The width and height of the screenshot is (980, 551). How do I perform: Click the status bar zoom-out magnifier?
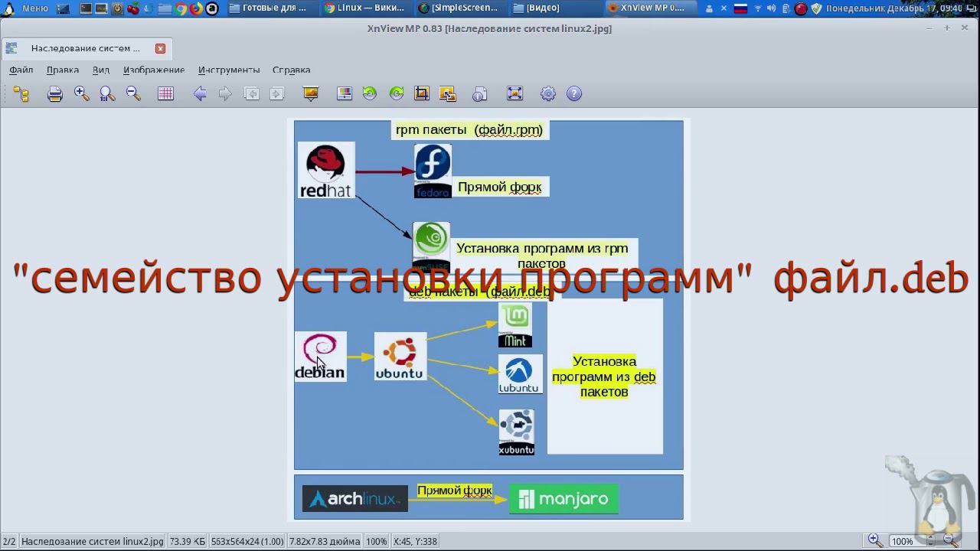tap(950, 541)
